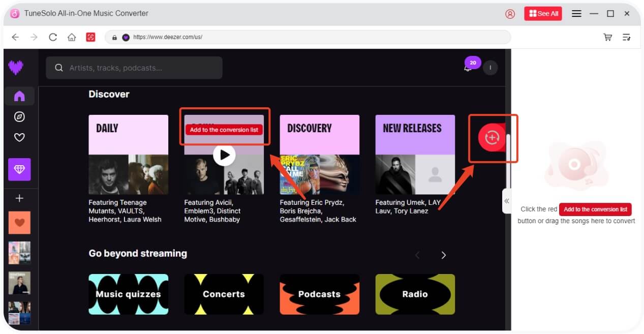Click the plus icon in sidebar
Screen dimensions: 644x334
pos(19,198)
